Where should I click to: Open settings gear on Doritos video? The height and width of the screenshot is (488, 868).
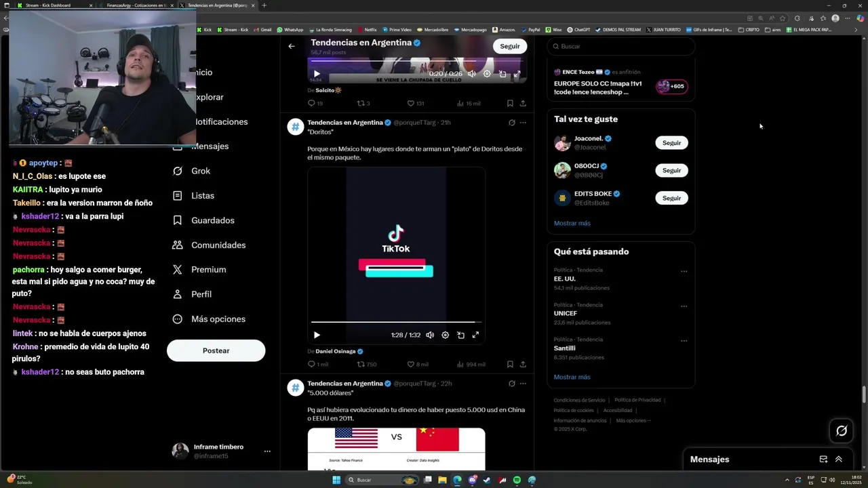point(446,335)
